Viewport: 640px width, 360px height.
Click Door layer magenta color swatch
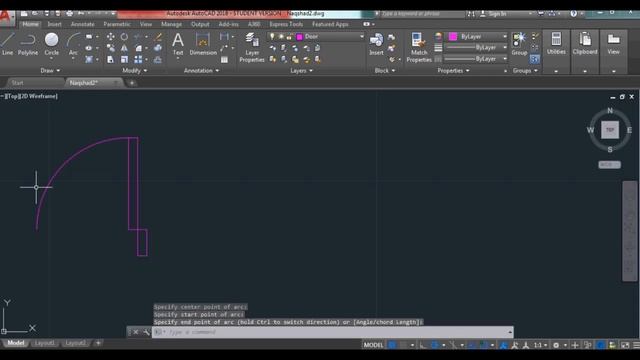(x=299, y=37)
